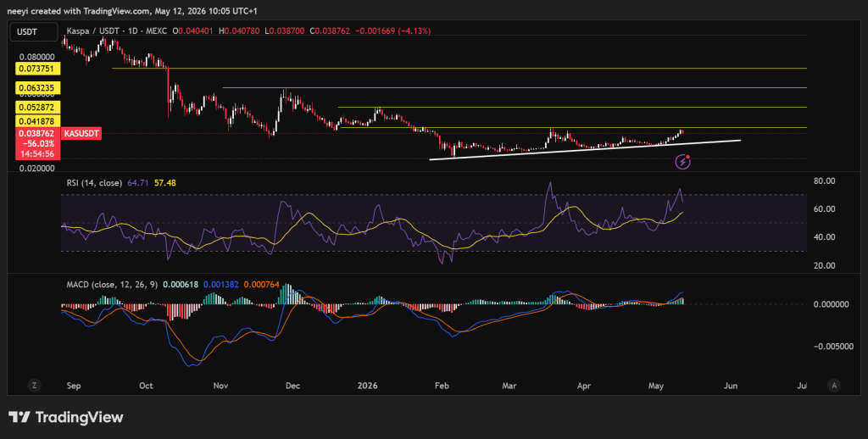Open the RSI (14, close) indicator legend
Viewport: 868px width, 439px height.
(94, 183)
